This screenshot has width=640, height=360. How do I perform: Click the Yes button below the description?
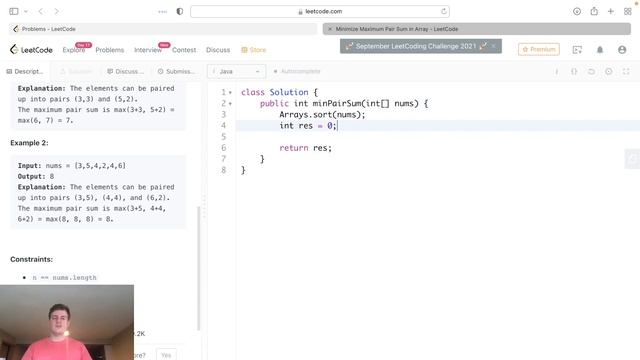coord(166,355)
